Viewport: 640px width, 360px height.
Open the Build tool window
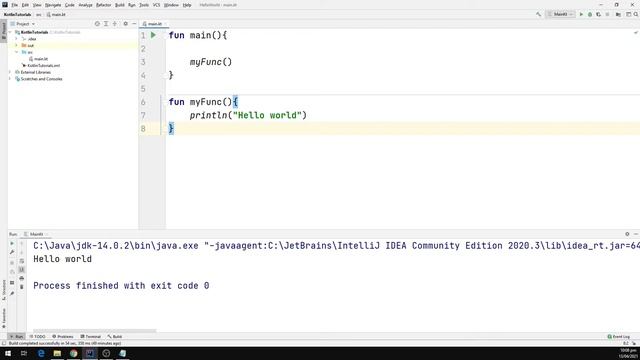click(x=115, y=336)
